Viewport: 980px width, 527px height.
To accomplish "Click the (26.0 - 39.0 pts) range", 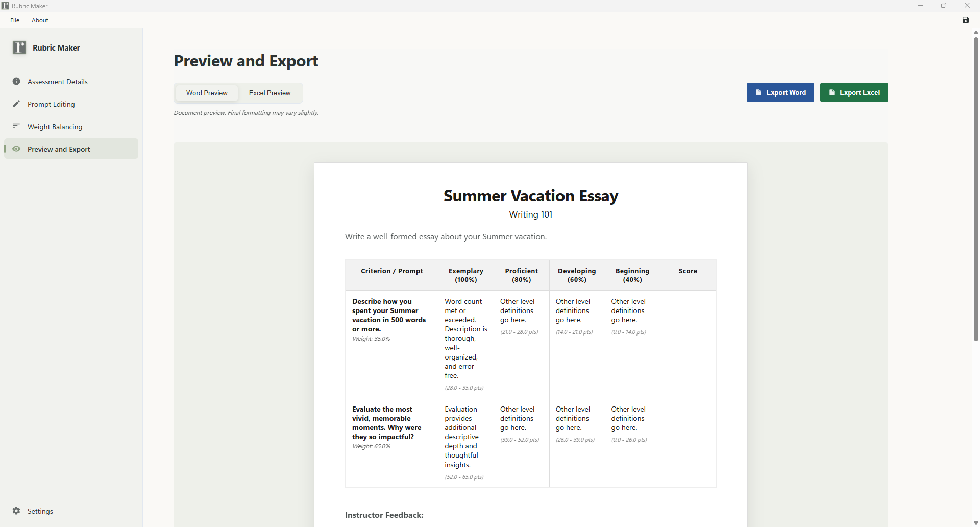I will (575, 440).
